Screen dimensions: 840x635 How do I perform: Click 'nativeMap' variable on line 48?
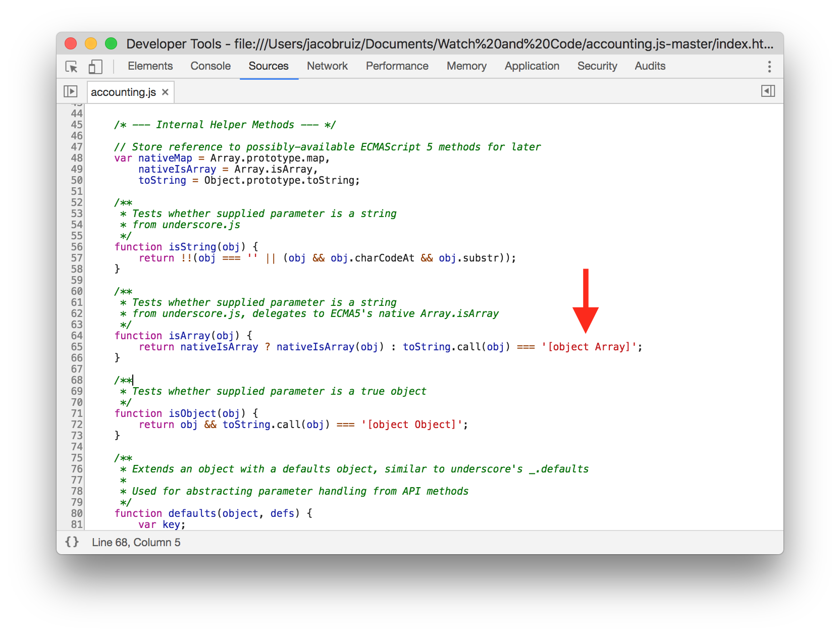click(x=165, y=158)
